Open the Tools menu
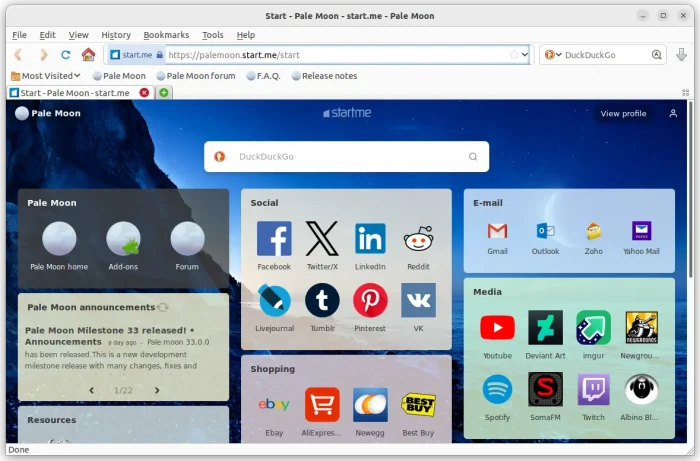The height and width of the screenshot is (461, 700). pyautogui.click(x=213, y=35)
